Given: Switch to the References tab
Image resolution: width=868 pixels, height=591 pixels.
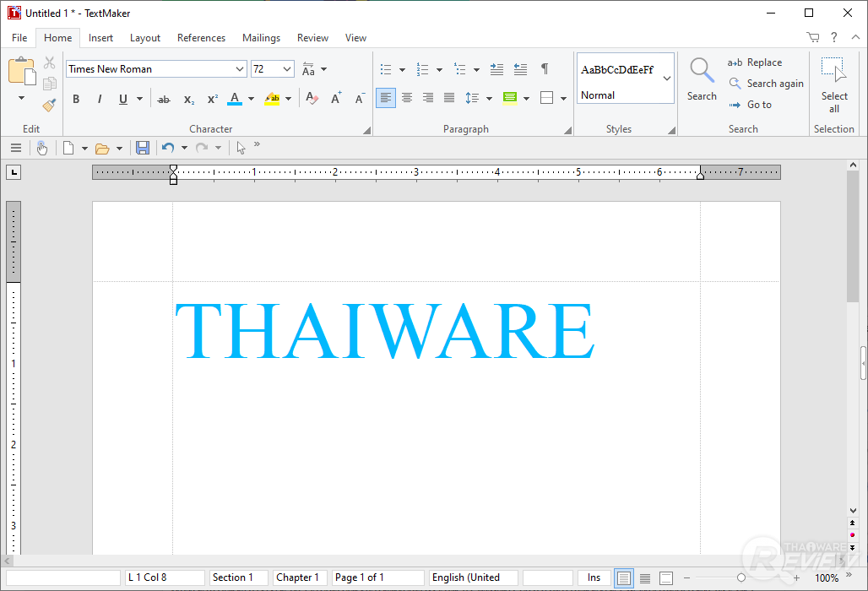Looking at the screenshot, I should [x=202, y=38].
